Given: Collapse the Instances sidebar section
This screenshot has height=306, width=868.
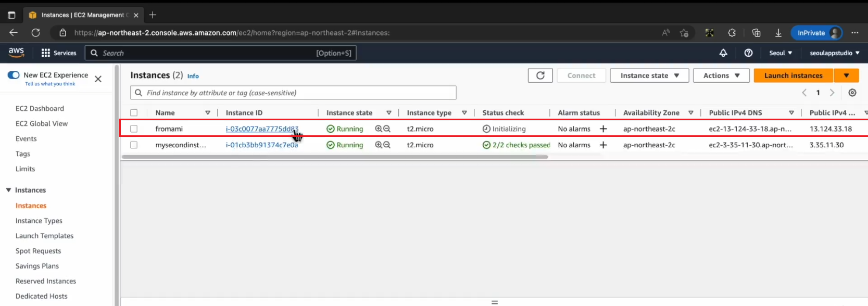Looking at the screenshot, I should click(8, 190).
